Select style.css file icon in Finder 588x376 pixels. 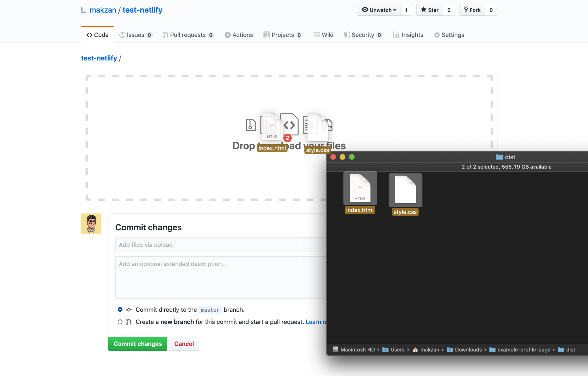[405, 190]
